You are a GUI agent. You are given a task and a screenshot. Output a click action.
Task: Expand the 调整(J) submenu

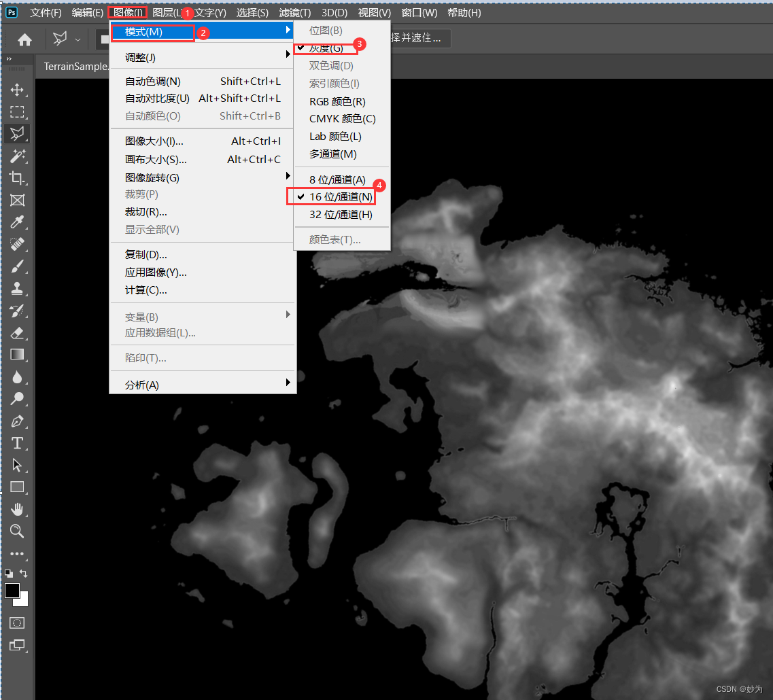pos(202,58)
